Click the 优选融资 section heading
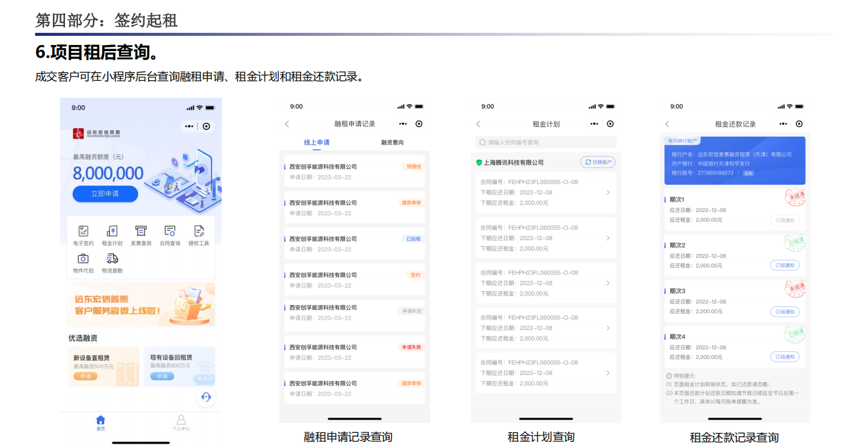This screenshot has height=448, width=868. coord(83,338)
